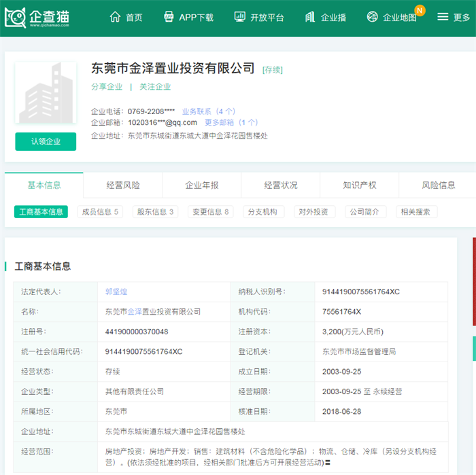The height and width of the screenshot is (475, 476).
Task: Select the 变更信息 8 sub-tab
Action: tap(210, 212)
